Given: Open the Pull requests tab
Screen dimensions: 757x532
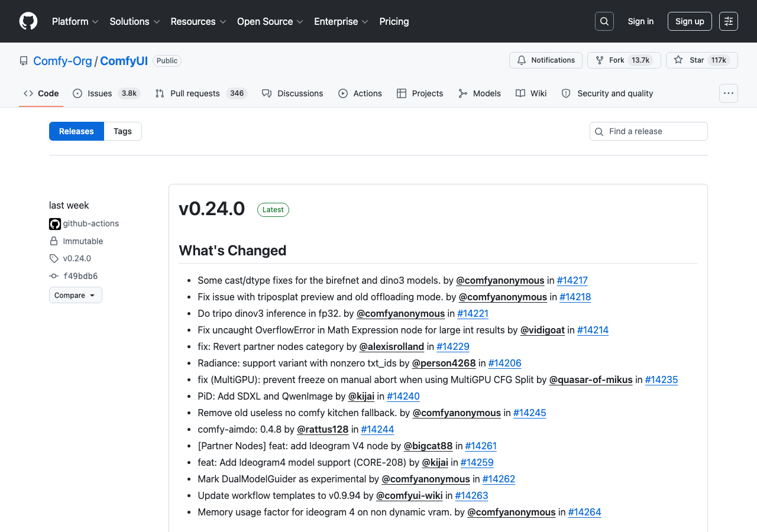Looking at the screenshot, I should click(201, 93).
